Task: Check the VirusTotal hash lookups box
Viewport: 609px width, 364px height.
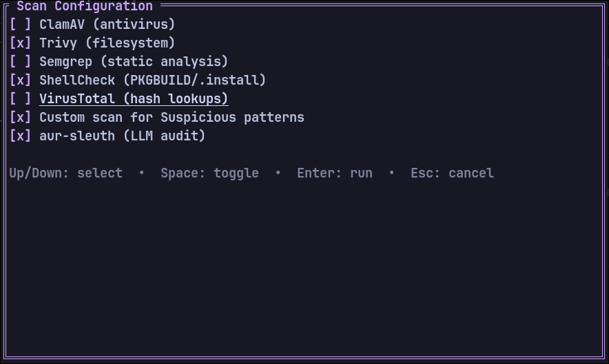Action: 20,99
